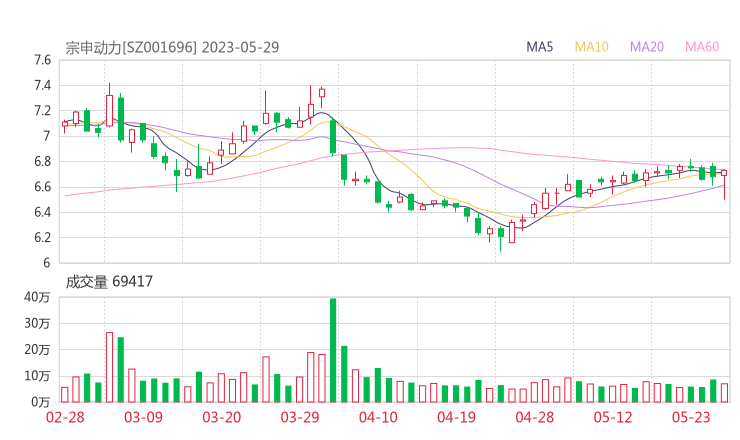The width and height of the screenshot is (740, 440).
Task: Click the 03-29 date axis label
Action: [x=300, y=417]
